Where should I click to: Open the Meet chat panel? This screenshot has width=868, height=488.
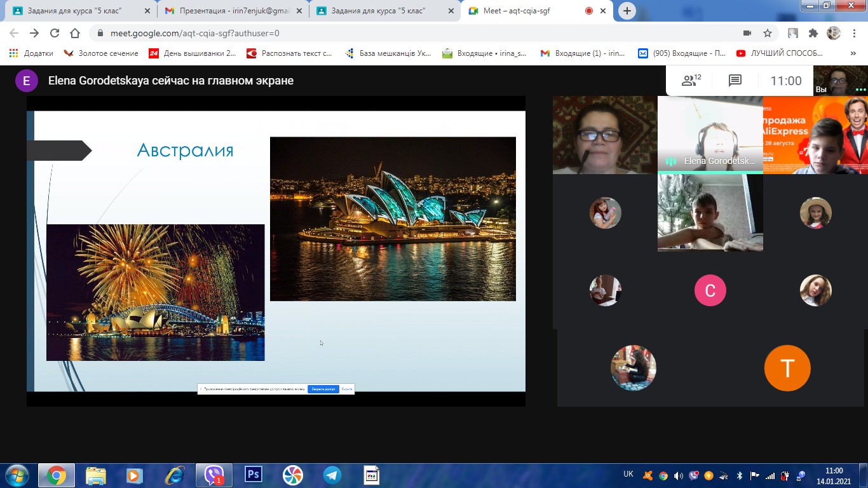coord(735,81)
